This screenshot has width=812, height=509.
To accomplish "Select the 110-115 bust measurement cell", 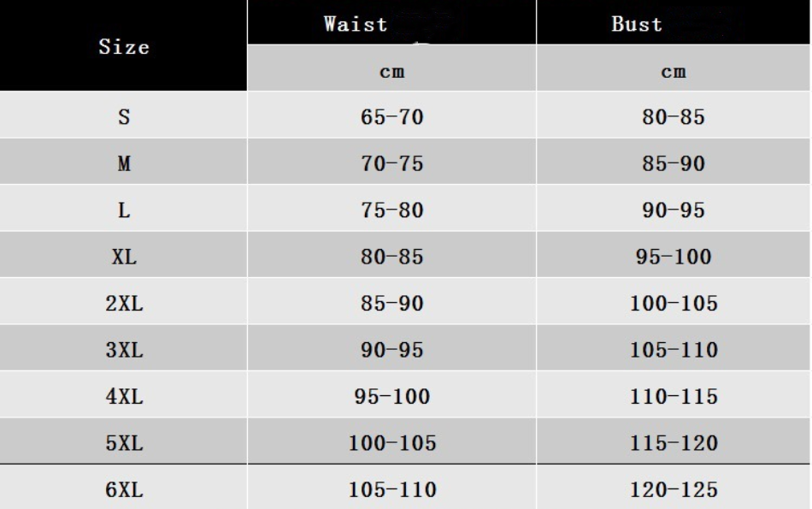I will pos(674,397).
